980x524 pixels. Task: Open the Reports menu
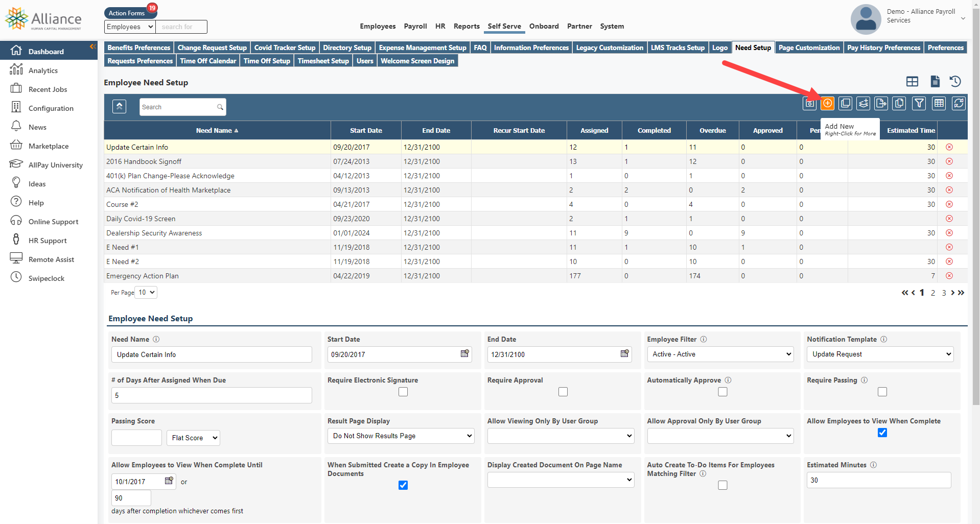pyautogui.click(x=466, y=26)
